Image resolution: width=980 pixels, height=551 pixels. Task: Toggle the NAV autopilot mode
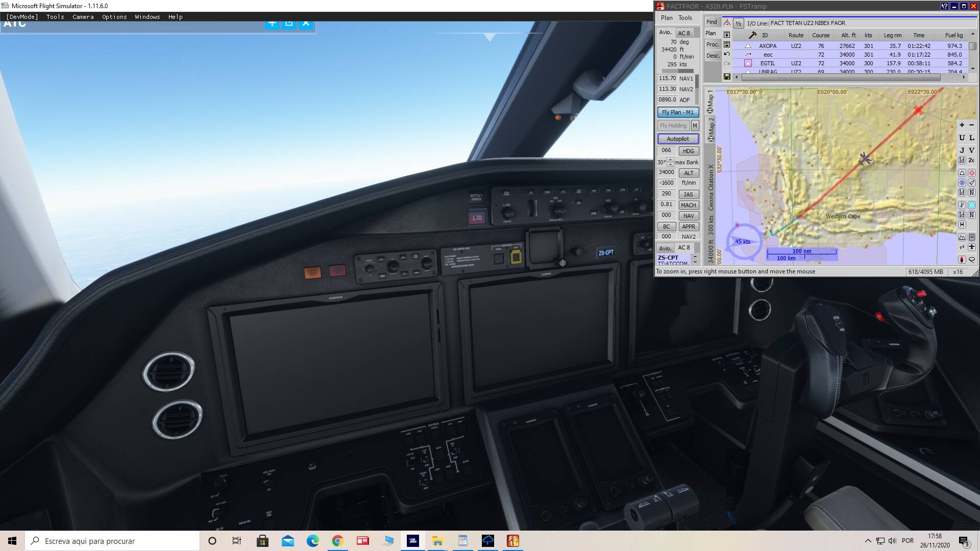click(x=688, y=216)
